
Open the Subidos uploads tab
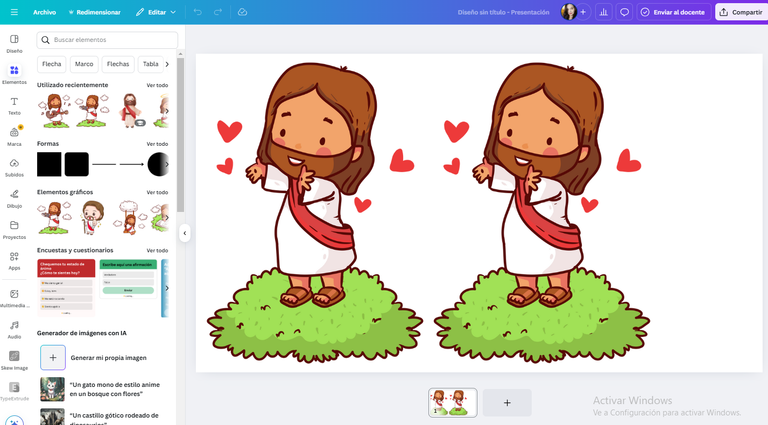click(x=14, y=167)
